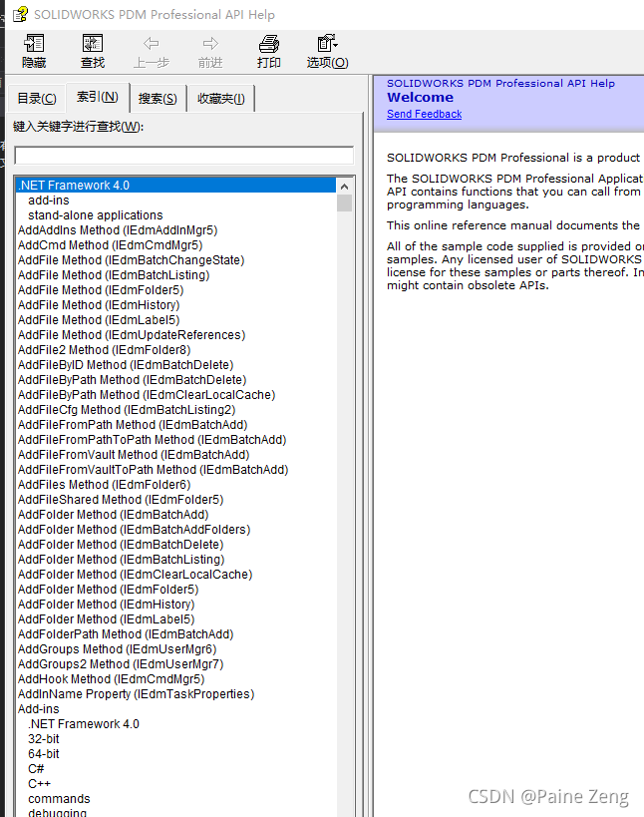The width and height of the screenshot is (644, 817).
Task: Select AddFile Method (IEdmHistory)
Action: 99,305
